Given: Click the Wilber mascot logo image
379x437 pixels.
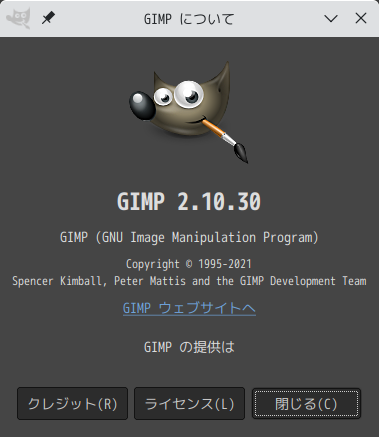Looking at the screenshot, I should [189, 112].
